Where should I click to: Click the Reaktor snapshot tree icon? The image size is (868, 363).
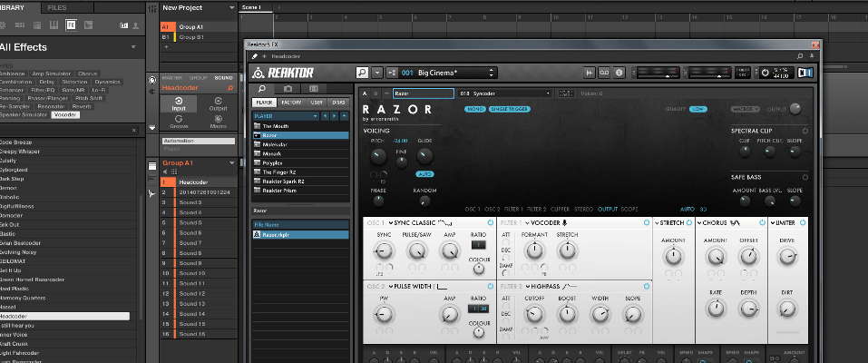coord(392,73)
